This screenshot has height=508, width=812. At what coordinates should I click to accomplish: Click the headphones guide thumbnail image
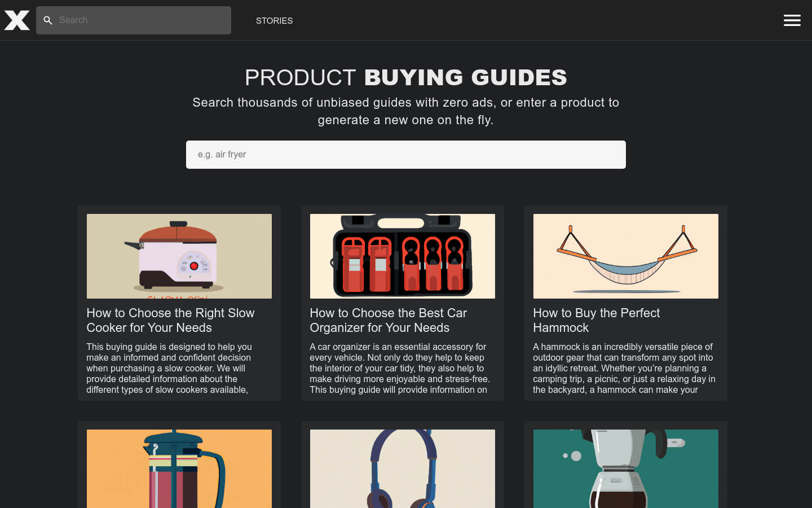402,468
